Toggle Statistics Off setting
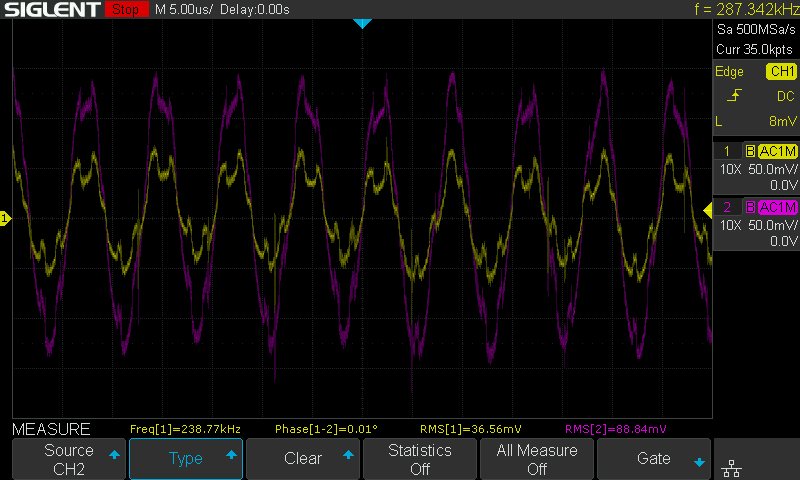 (420, 459)
